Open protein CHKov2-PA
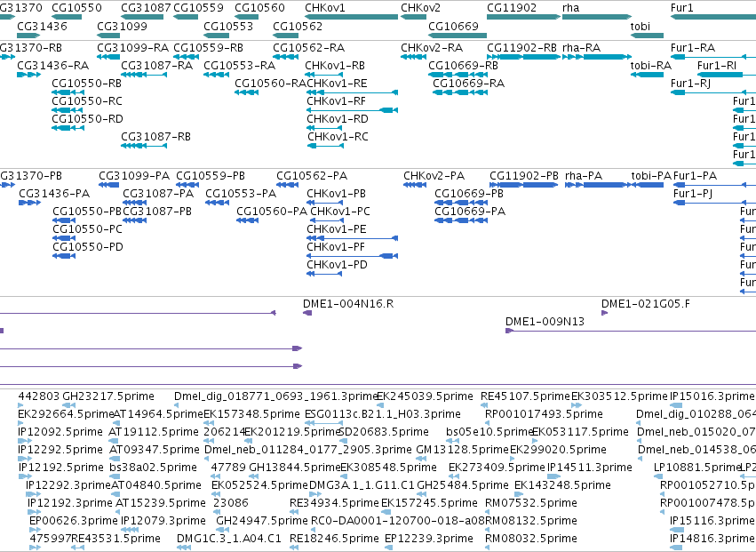 click(x=415, y=184)
